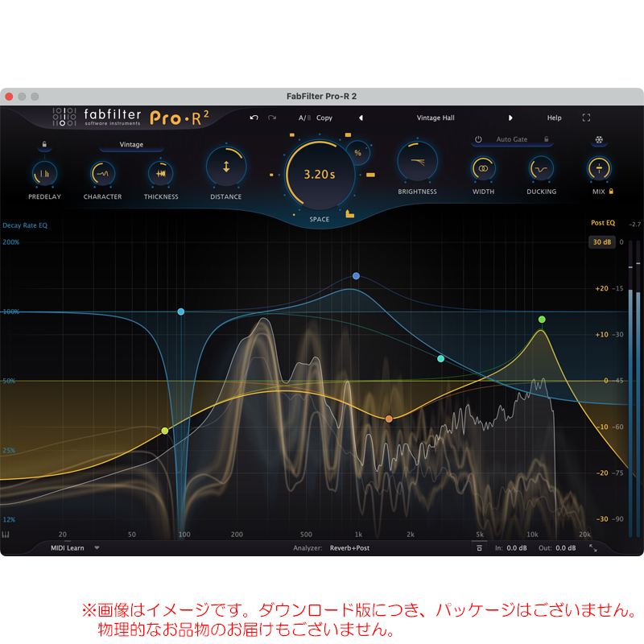Open the Auto Gate settings label
644x644 pixels.
click(x=512, y=139)
